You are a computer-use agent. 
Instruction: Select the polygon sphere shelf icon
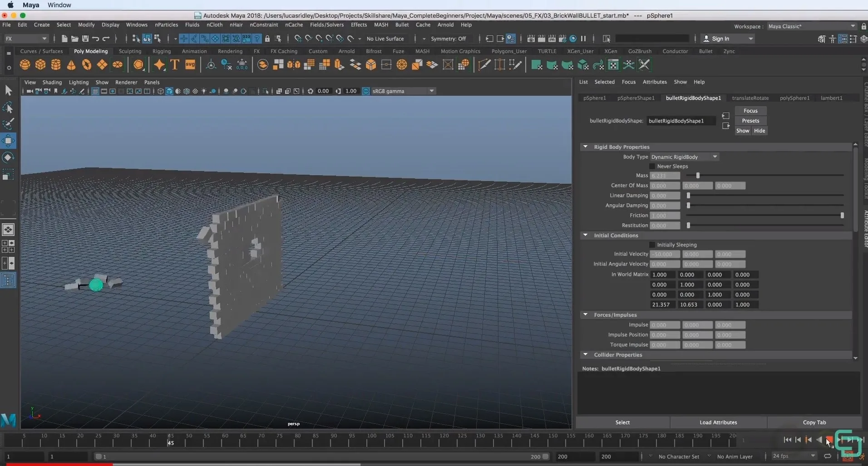coord(25,65)
